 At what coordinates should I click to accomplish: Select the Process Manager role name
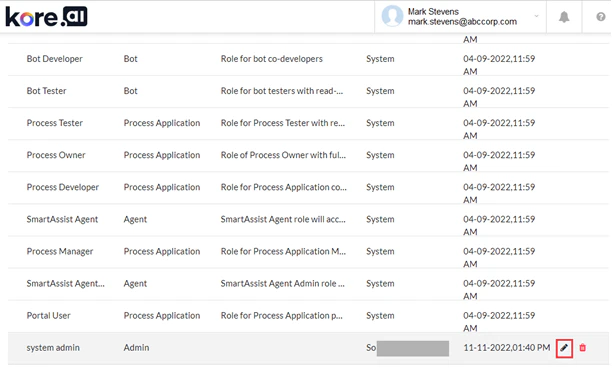pyautogui.click(x=60, y=251)
